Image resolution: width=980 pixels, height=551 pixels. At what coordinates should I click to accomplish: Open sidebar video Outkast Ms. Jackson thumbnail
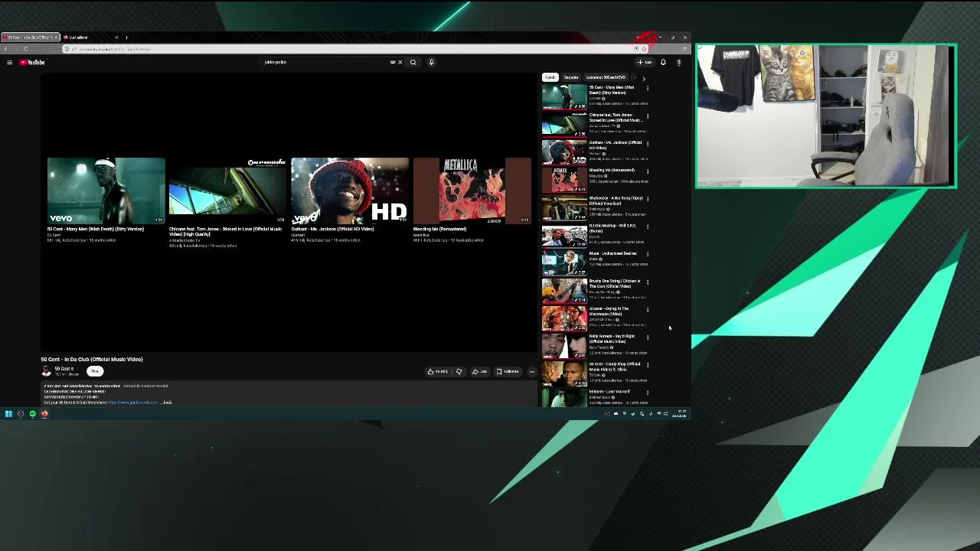click(x=564, y=152)
